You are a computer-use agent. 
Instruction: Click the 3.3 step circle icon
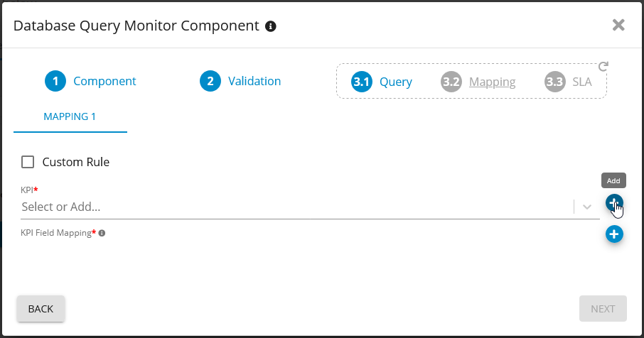[554, 82]
